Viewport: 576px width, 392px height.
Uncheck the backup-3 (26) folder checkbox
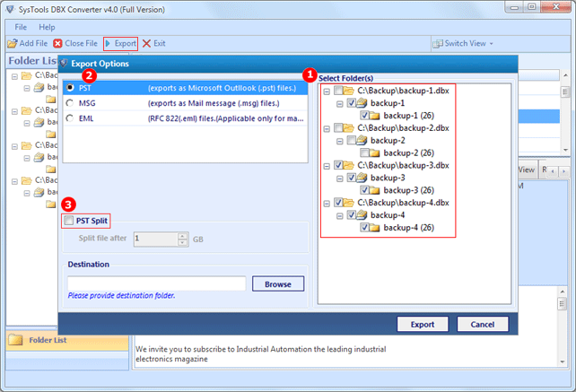364,190
